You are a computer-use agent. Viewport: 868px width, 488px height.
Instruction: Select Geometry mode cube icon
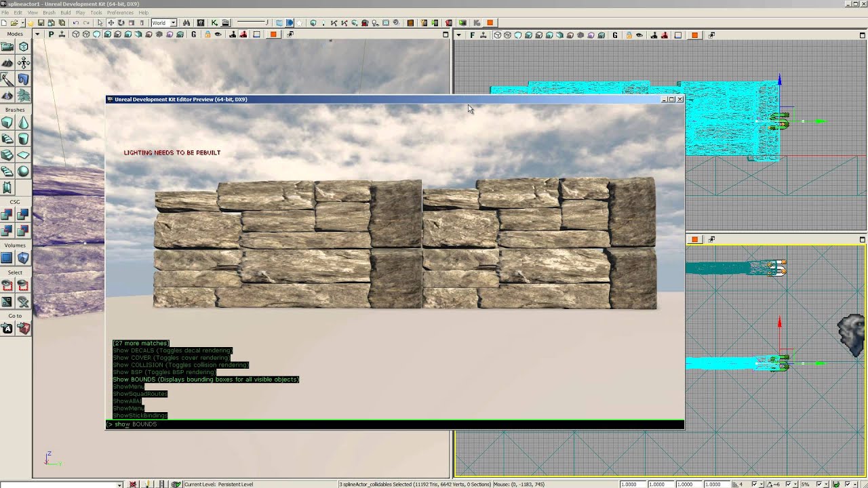23,47
